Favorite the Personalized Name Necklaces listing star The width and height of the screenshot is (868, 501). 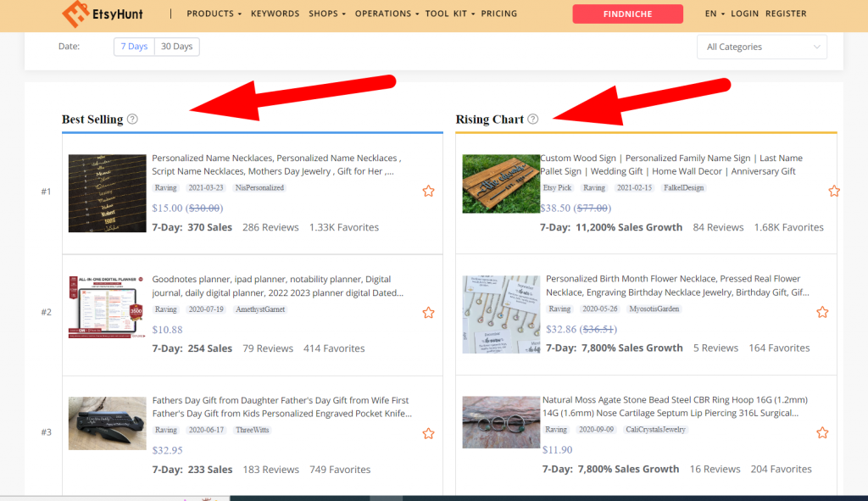pyautogui.click(x=428, y=192)
